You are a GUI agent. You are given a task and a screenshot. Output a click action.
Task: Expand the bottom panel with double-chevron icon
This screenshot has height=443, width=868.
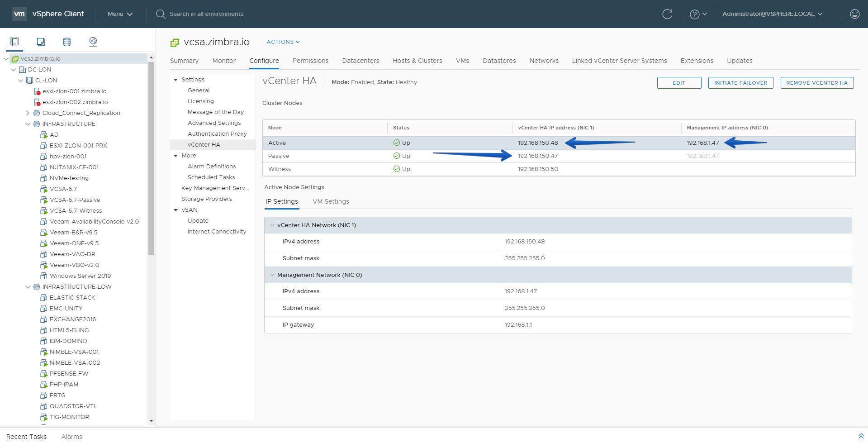click(861, 436)
